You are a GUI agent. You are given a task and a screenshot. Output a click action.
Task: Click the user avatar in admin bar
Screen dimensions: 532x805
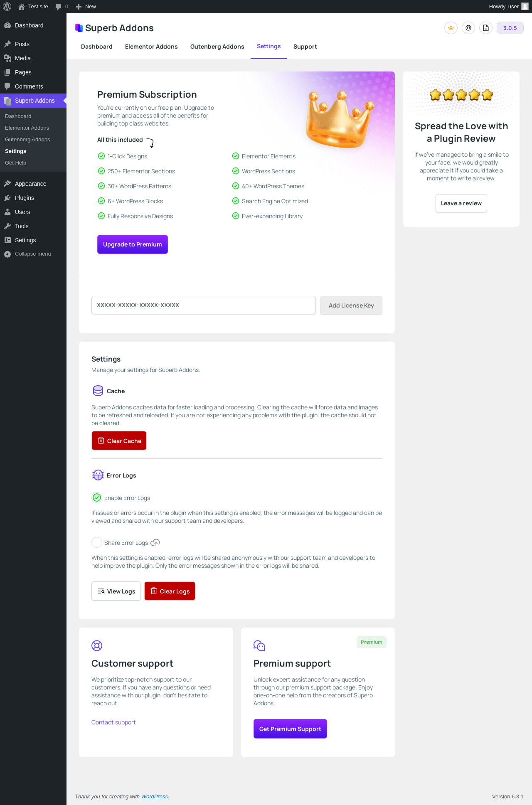[x=525, y=6]
